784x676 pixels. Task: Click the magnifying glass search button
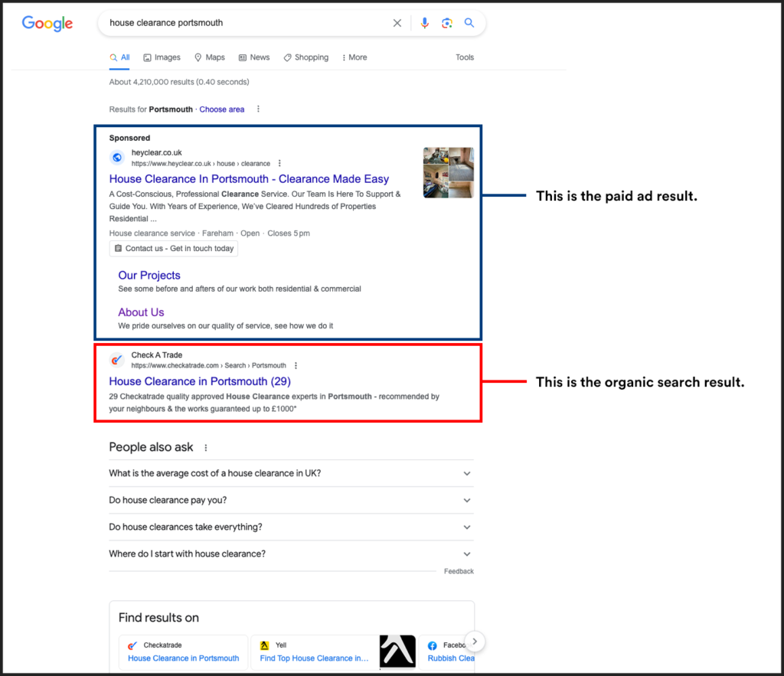click(469, 23)
